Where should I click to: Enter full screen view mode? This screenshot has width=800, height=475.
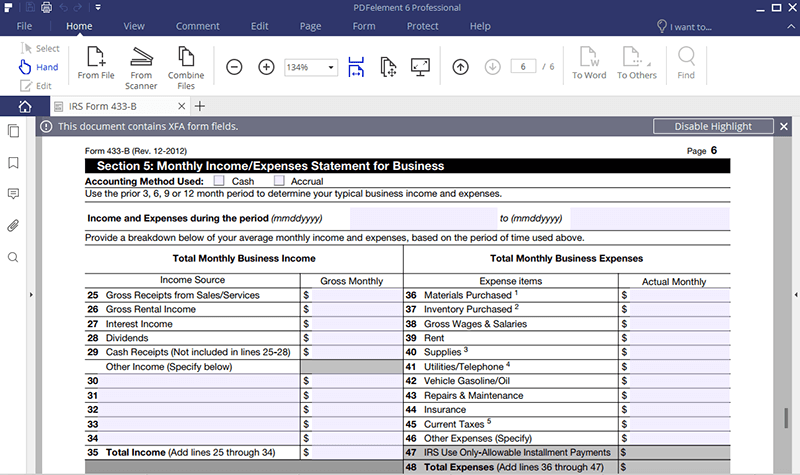pos(420,67)
